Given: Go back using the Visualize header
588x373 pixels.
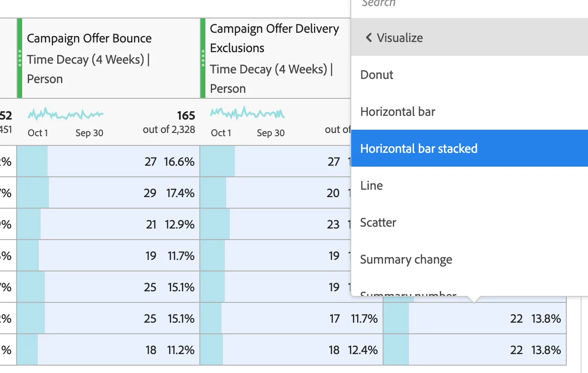Looking at the screenshot, I should point(469,37).
